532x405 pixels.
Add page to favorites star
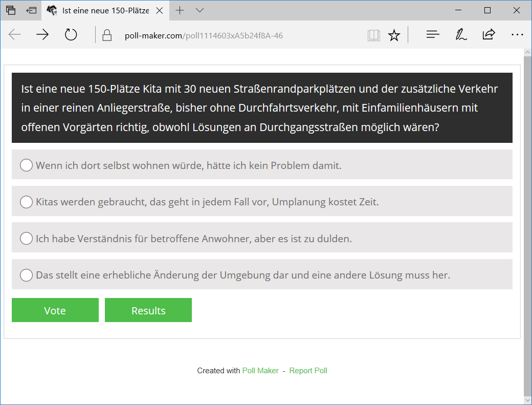[x=394, y=35]
